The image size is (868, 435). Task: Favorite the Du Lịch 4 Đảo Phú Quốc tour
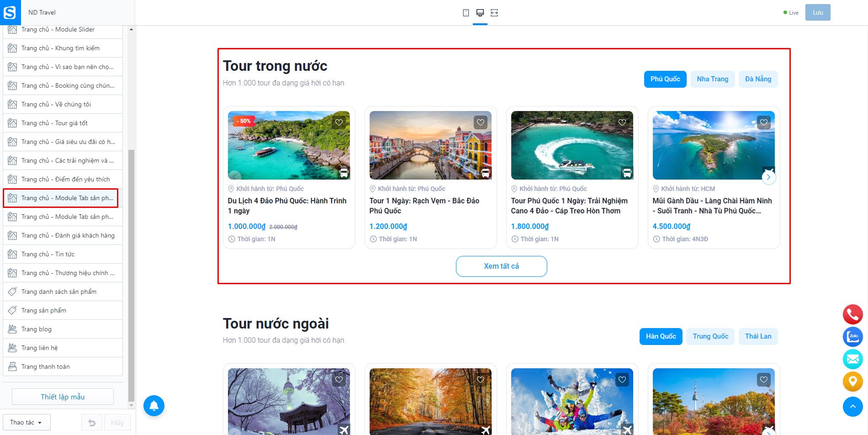click(339, 122)
